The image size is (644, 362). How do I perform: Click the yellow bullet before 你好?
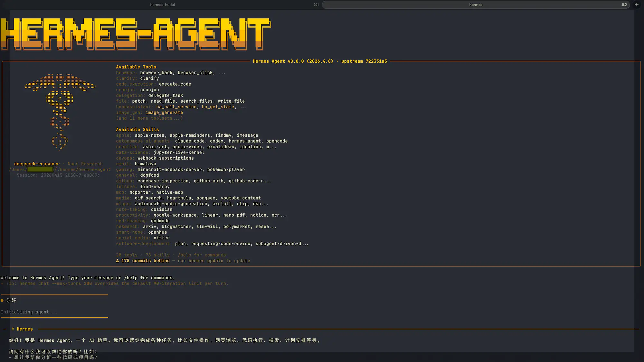tap(2, 300)
